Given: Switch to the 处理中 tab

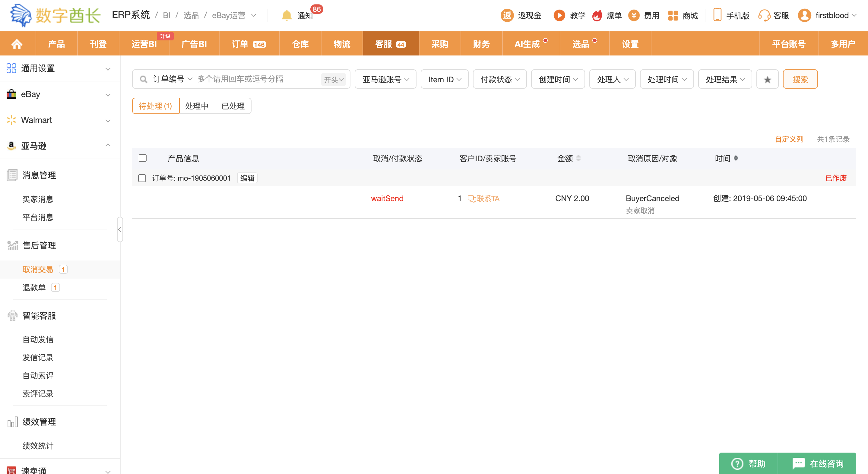Looking at the screenshot, I should [x=197, y=106].
